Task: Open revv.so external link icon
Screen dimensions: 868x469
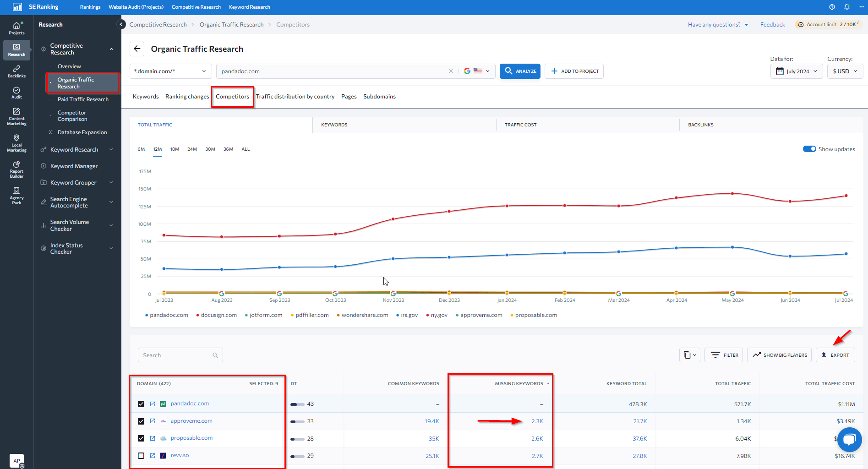Action: [153, 456]
